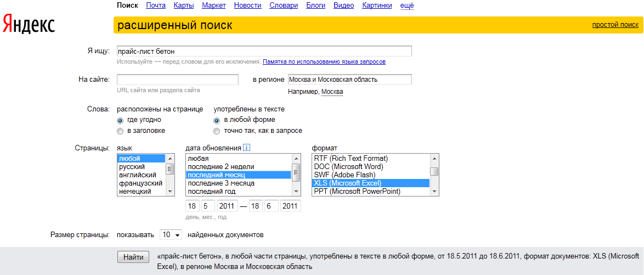The width and height of the screenshot is (644, 275).
Task: Select the Поиск tab
Action: click(x=127, y=5)
